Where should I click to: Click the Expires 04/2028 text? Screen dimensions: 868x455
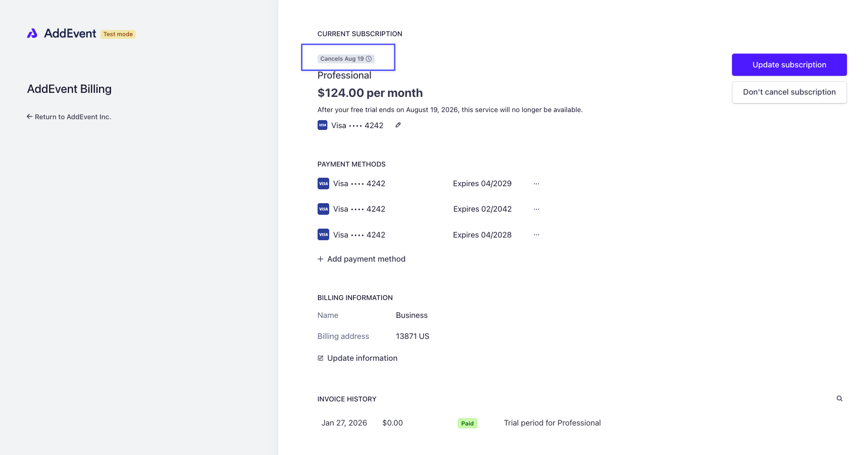pyautogui.click(x=482, y=235)
